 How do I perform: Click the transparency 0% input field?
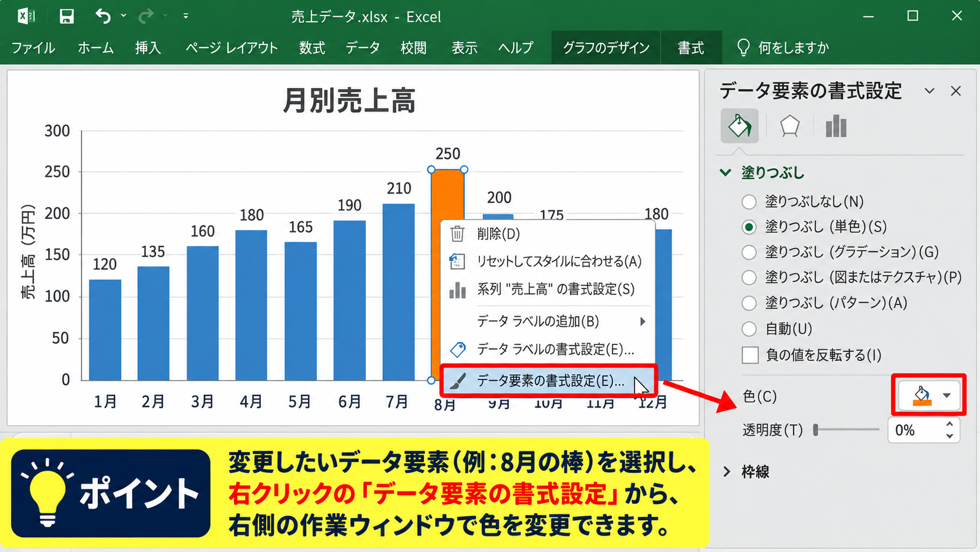pos(916,430)
